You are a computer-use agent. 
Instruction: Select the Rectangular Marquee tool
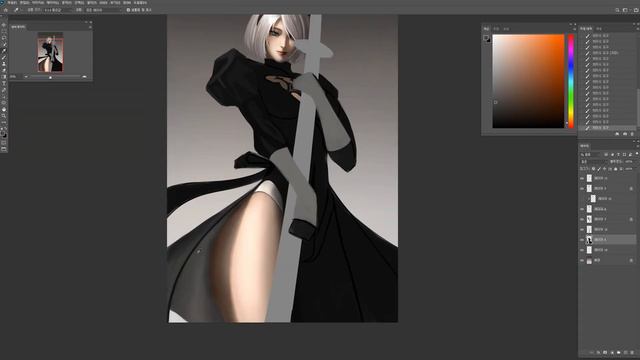tap(4, 31)
